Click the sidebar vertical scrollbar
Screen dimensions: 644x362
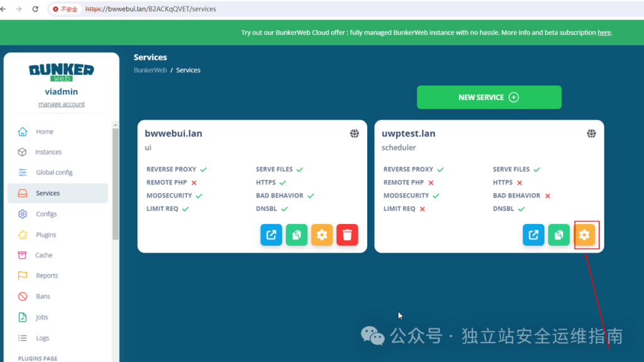116,184
